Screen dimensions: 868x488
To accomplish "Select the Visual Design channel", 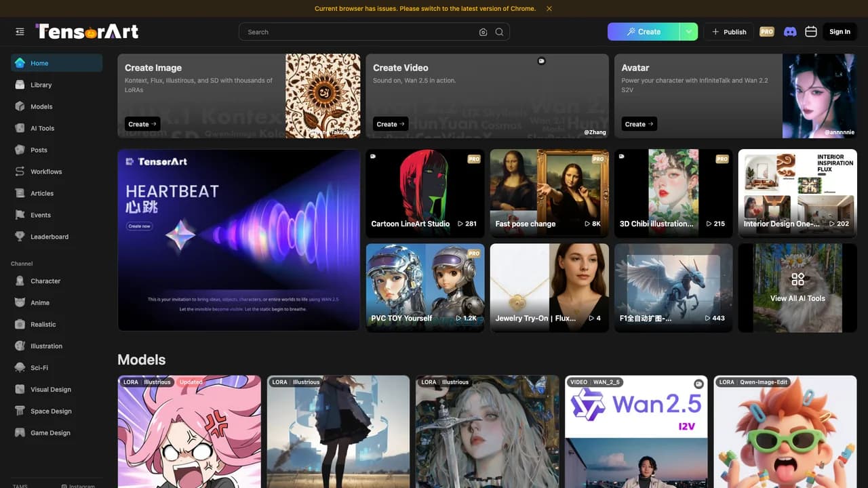I will (56, 389).
